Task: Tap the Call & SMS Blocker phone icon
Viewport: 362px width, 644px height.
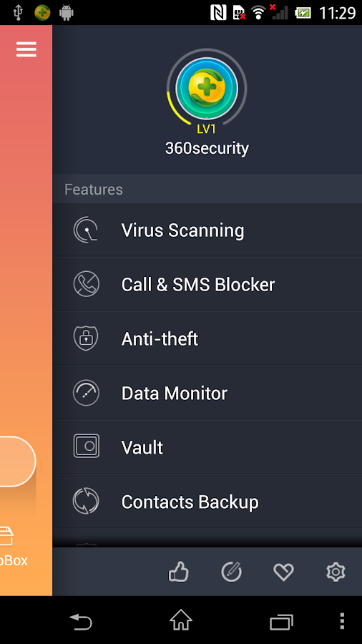Action: [x=86, y=284]
